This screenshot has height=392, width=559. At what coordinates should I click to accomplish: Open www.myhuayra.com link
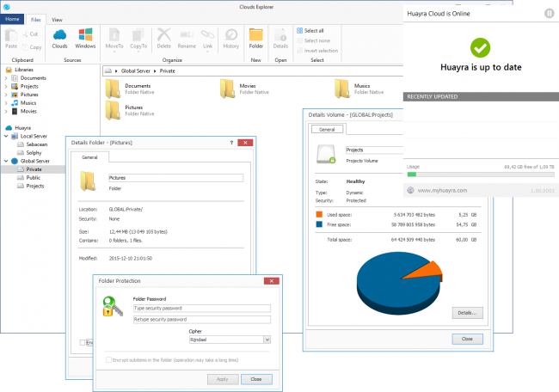442,190
